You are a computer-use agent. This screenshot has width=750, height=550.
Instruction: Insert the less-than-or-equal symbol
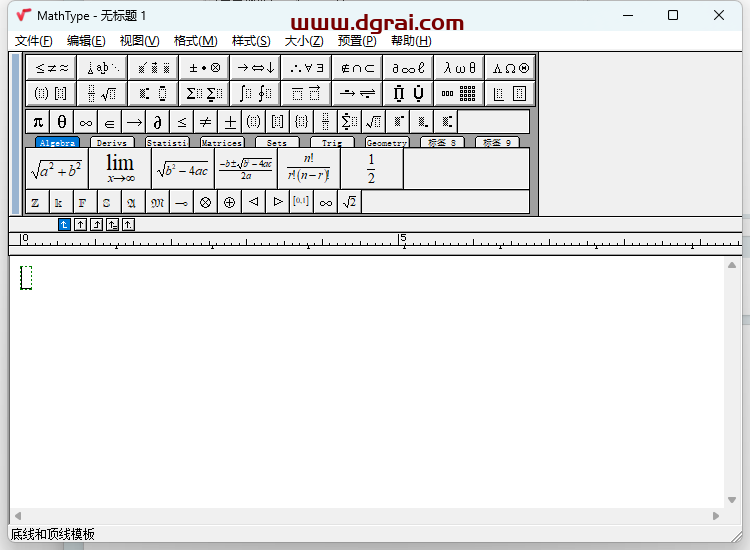(182, 122)
